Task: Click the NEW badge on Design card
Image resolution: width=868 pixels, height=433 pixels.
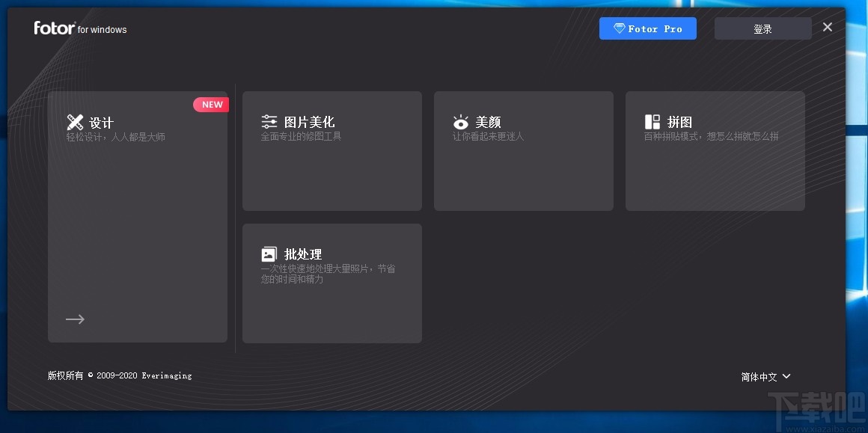Action: coord(211,104)
